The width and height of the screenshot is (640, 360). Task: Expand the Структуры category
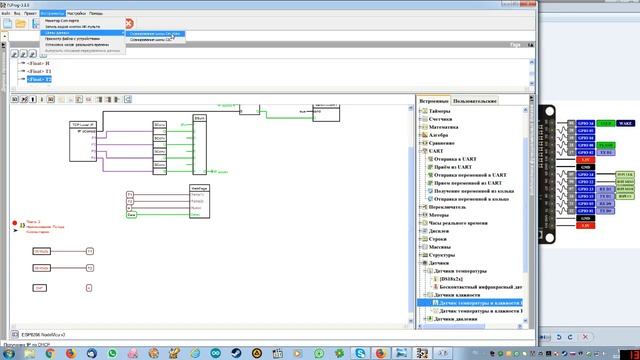[x=420, y=255]
